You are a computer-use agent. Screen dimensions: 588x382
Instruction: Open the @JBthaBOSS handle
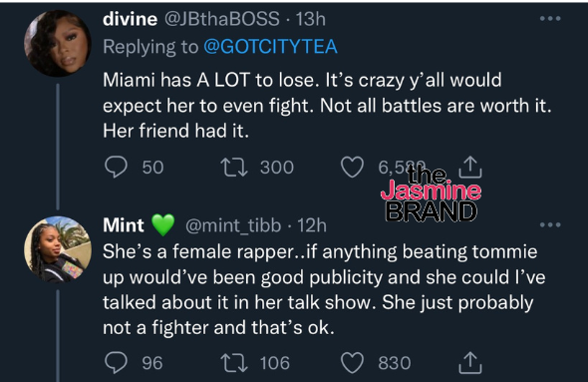tap(222, 19)
